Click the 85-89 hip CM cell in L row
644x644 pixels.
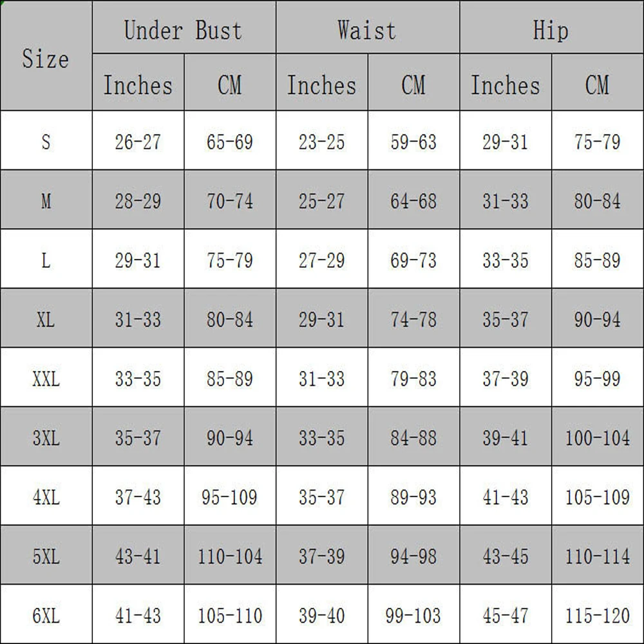click(x=597, y=260)
